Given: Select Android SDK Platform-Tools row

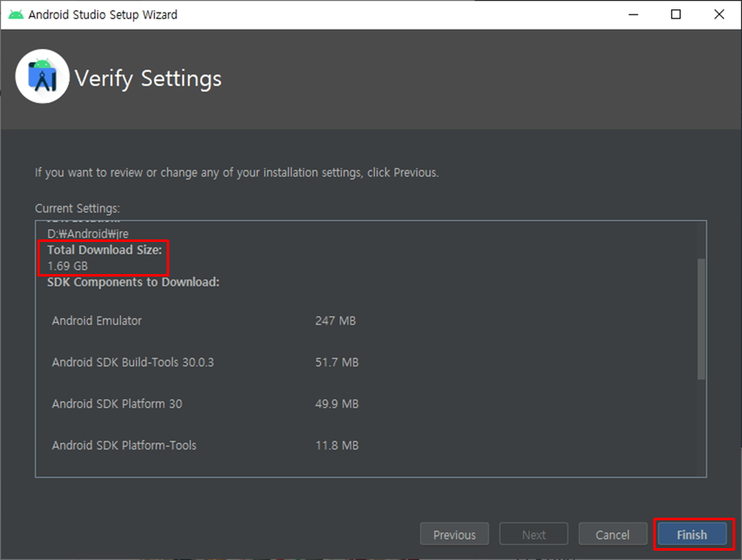Looking at the screenshot, I should tap(204, 446).
